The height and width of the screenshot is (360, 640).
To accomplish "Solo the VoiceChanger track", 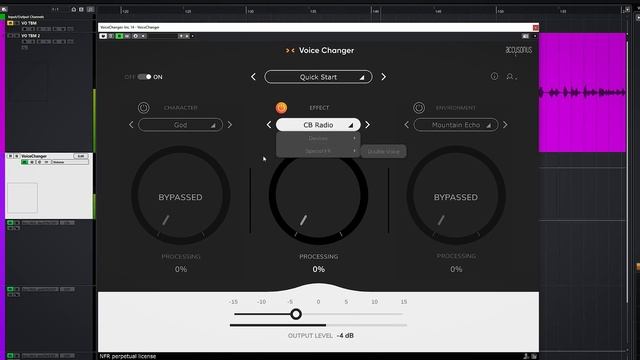I will point(17,156).
